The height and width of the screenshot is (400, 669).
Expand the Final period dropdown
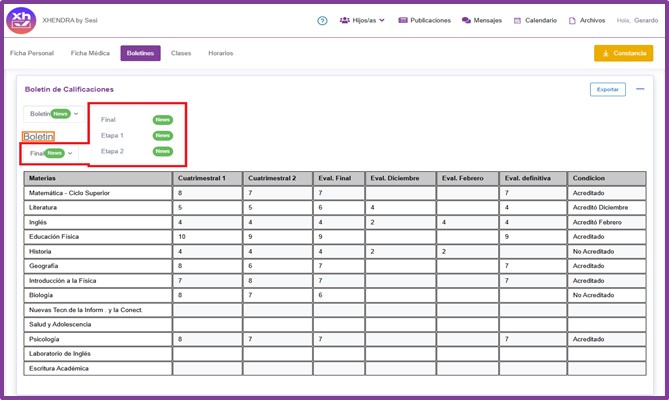coord(51,153)
